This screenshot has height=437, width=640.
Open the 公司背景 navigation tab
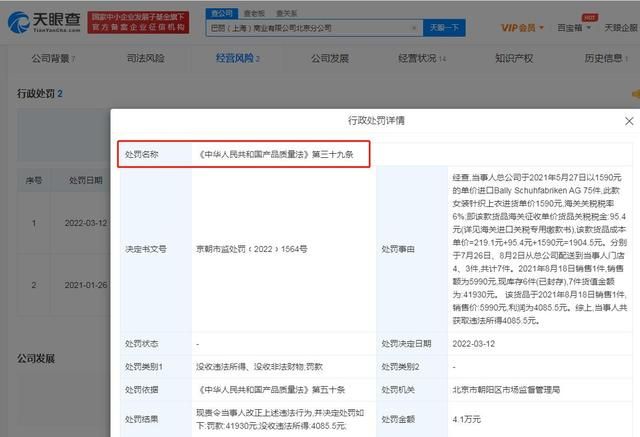tap(53, 59)
